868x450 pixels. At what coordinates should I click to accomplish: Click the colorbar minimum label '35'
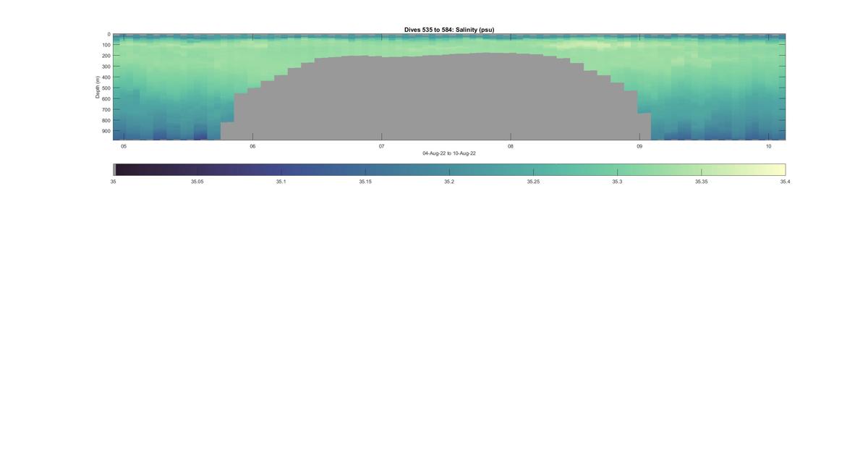[x=114, y=182]
